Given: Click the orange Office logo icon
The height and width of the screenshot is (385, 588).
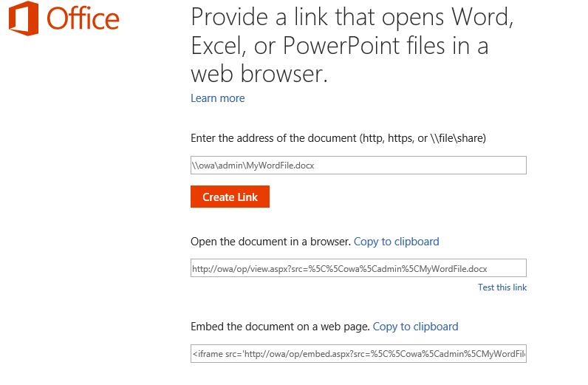Looking at the screenshot, I should click(x=23, y=18).
